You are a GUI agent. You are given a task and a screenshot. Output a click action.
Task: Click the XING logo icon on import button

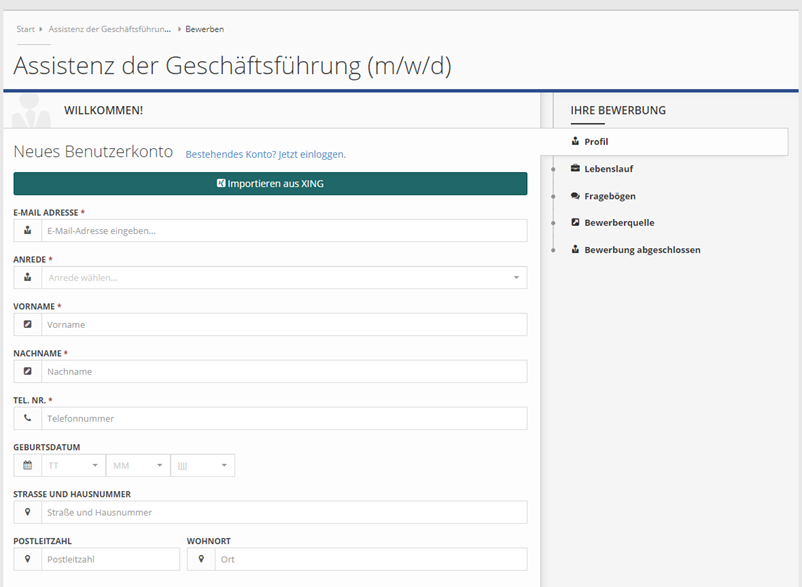click(221, 183)
